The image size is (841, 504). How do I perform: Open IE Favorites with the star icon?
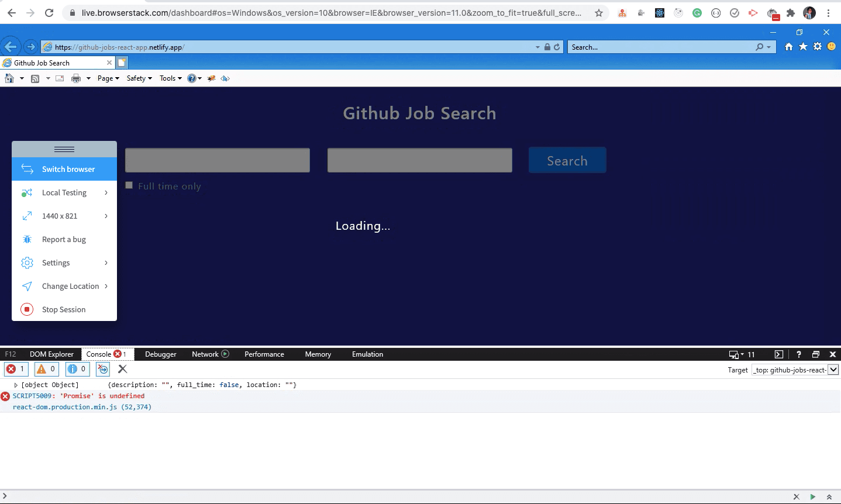(x=802, y=47)
